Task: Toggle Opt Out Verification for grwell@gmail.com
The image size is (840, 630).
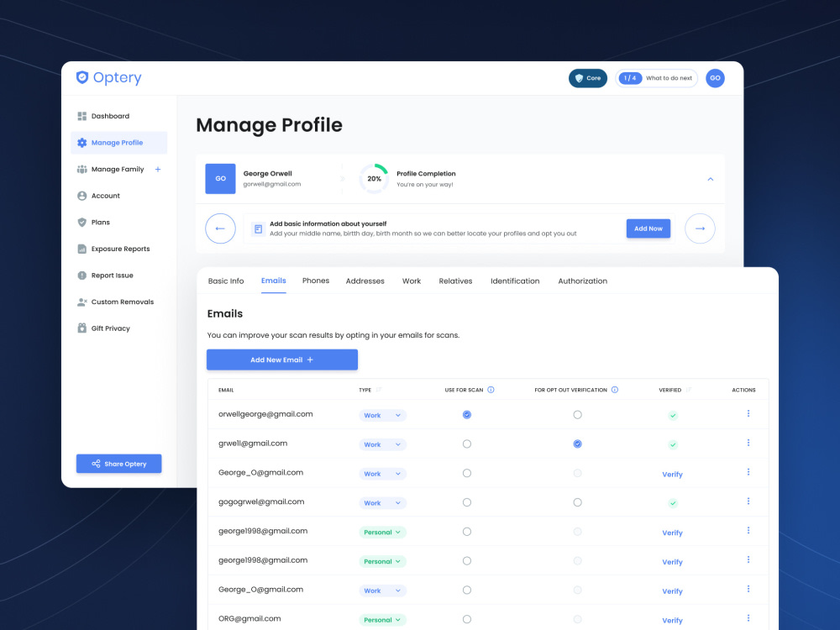Action: [578, 444]
